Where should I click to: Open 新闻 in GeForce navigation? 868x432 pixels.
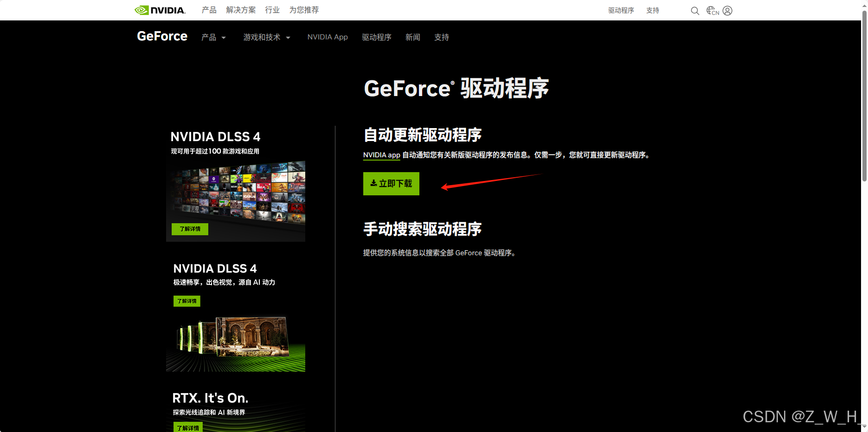[413, 37]
